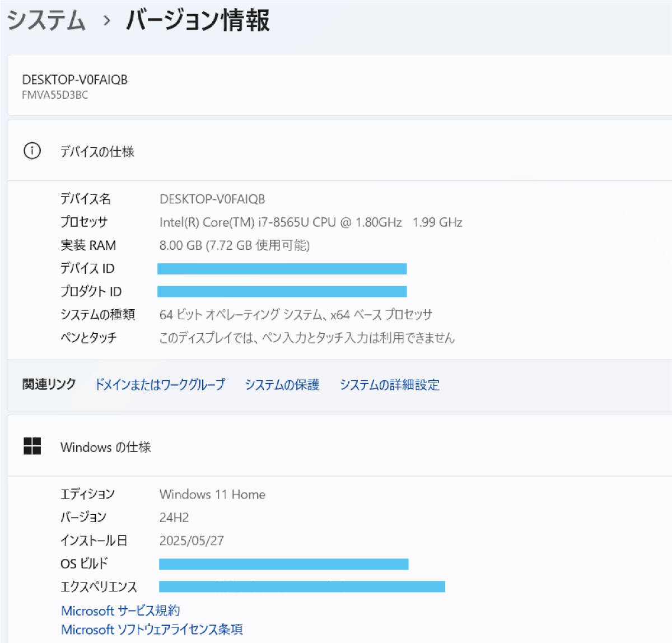Open the ドメインまたはワークグループ link
This screenshot has width=672, height=643.
(160, 384)
